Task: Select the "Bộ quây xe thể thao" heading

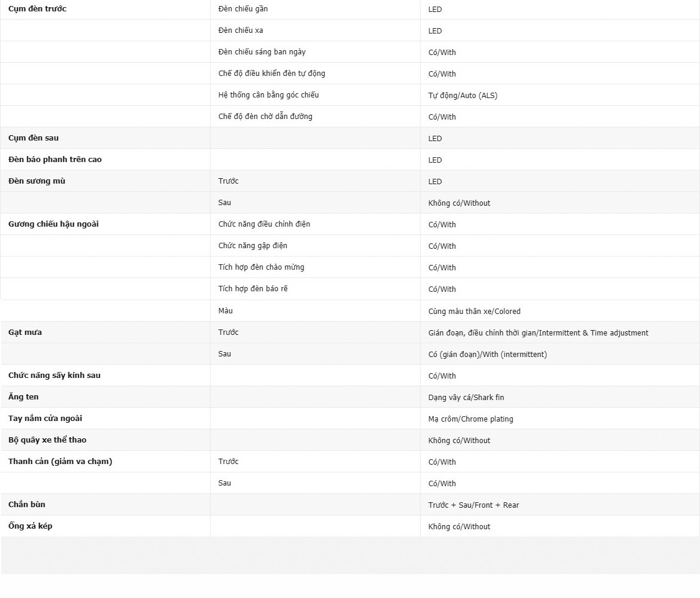Action: tap(47, 440)
